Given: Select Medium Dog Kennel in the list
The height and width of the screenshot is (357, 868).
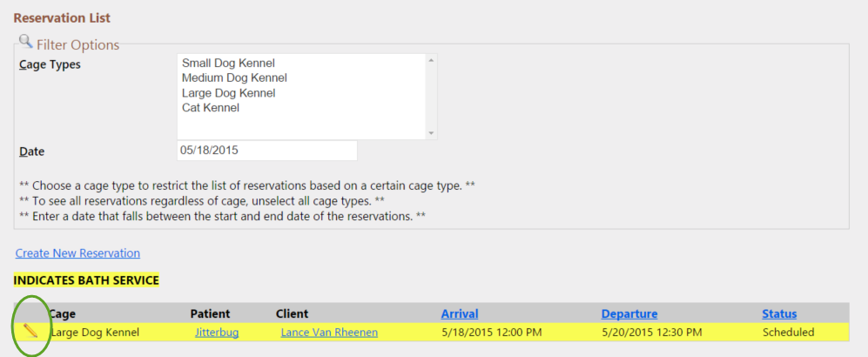Looking at the screenshot, I should (x=234, y=78).
